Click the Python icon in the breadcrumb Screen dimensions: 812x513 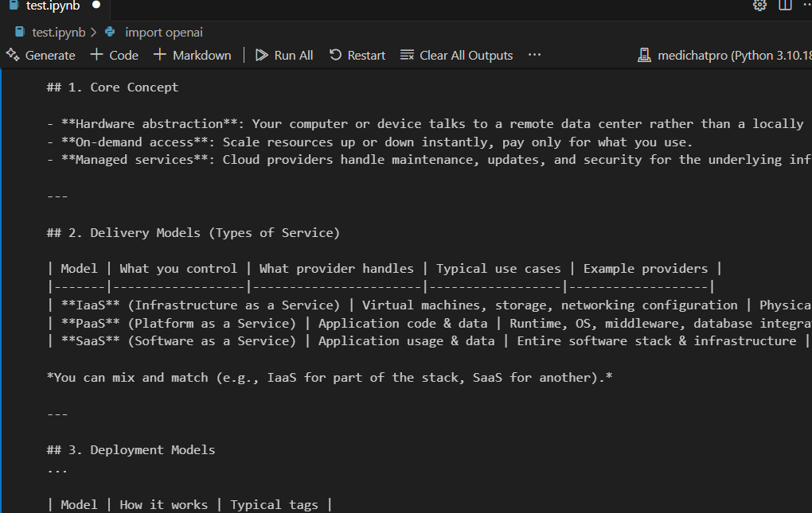point(110,33)
